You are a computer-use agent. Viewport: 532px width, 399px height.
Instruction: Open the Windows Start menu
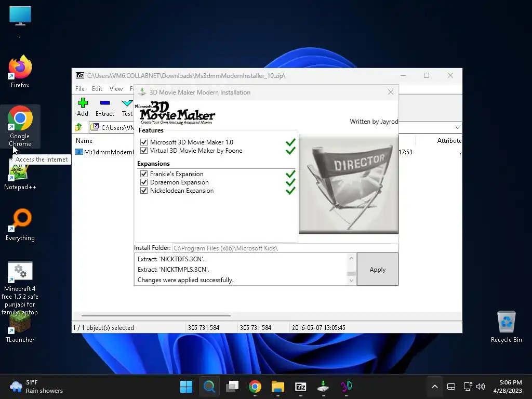point(186,387)
